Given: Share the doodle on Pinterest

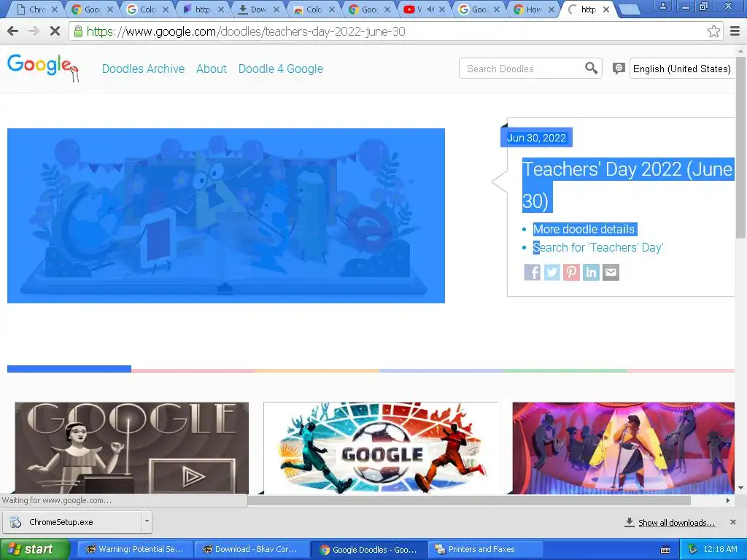Looking at the screenshot, I should [571, 273].
